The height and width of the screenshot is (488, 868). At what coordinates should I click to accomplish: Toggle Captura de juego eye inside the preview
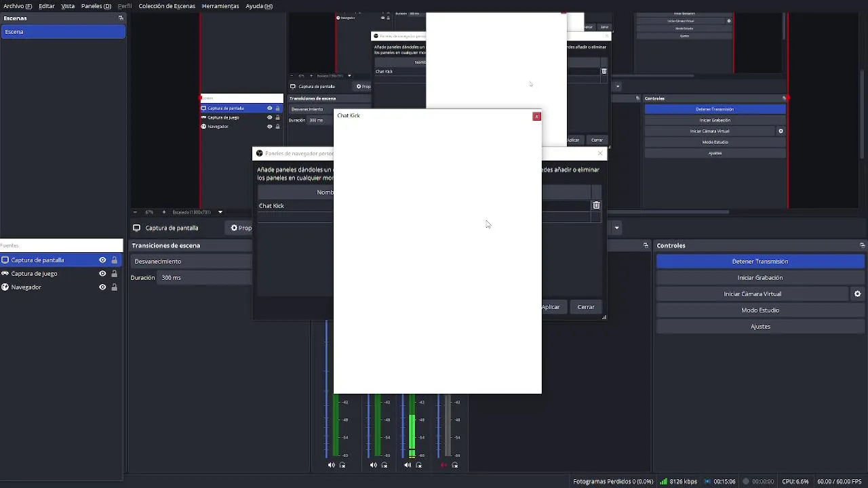269,117
